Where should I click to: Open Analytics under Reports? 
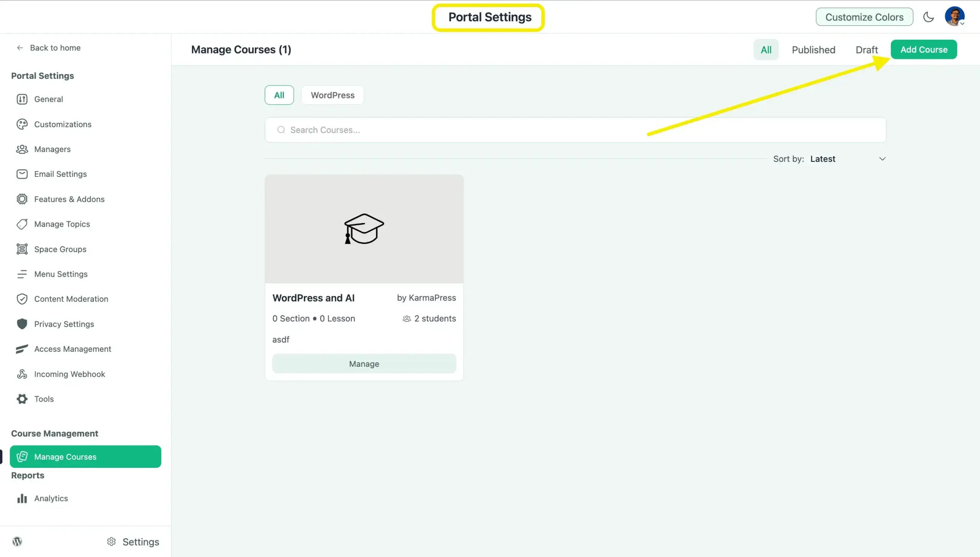(x=85, y=498)
